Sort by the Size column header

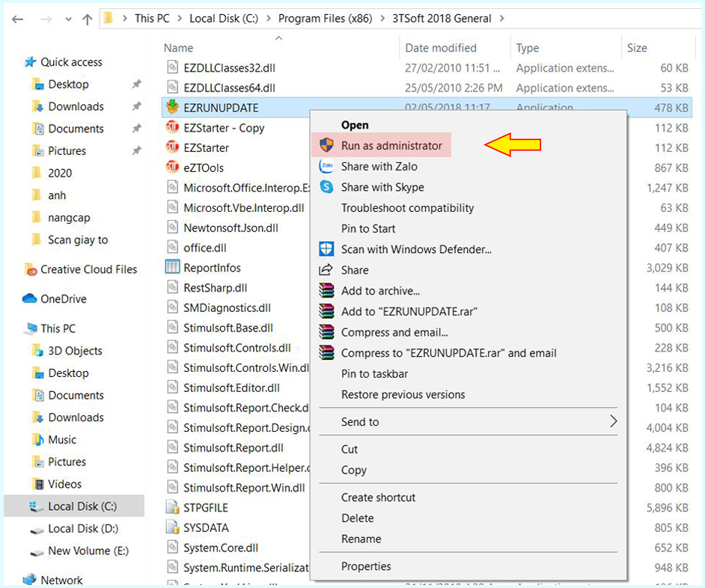point(637,48)
